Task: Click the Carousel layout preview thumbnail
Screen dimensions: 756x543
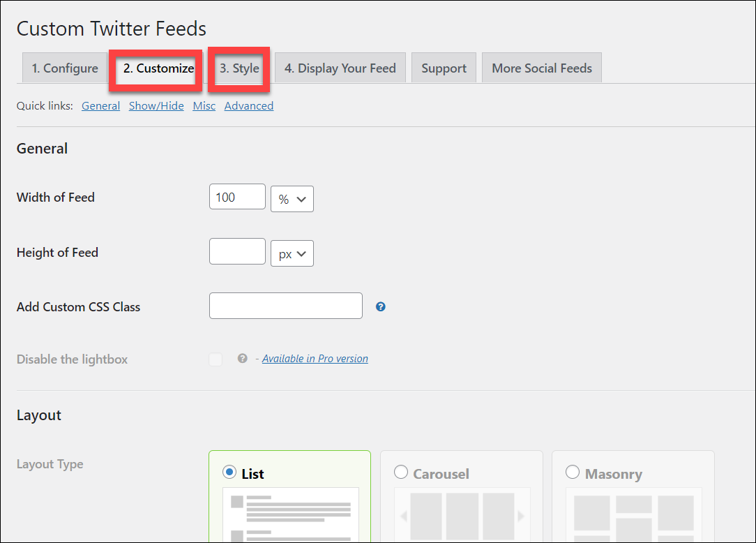Action: 462,514
